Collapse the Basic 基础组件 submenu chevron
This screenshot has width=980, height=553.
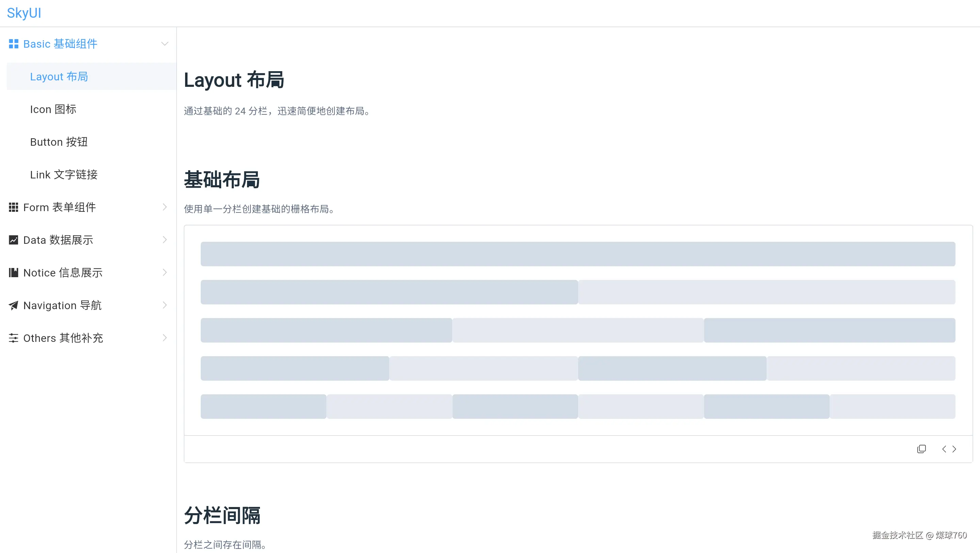[x=164, y=44]
